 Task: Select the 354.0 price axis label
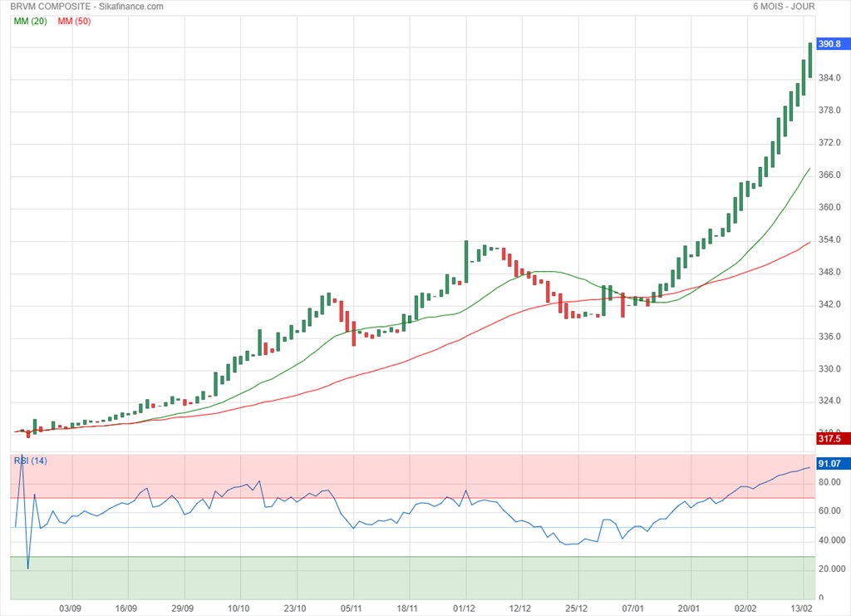(831, 240)
